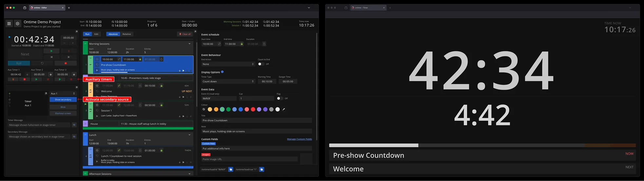
Task: Collapse the Morning Sessions group
Action: (189, 44)
